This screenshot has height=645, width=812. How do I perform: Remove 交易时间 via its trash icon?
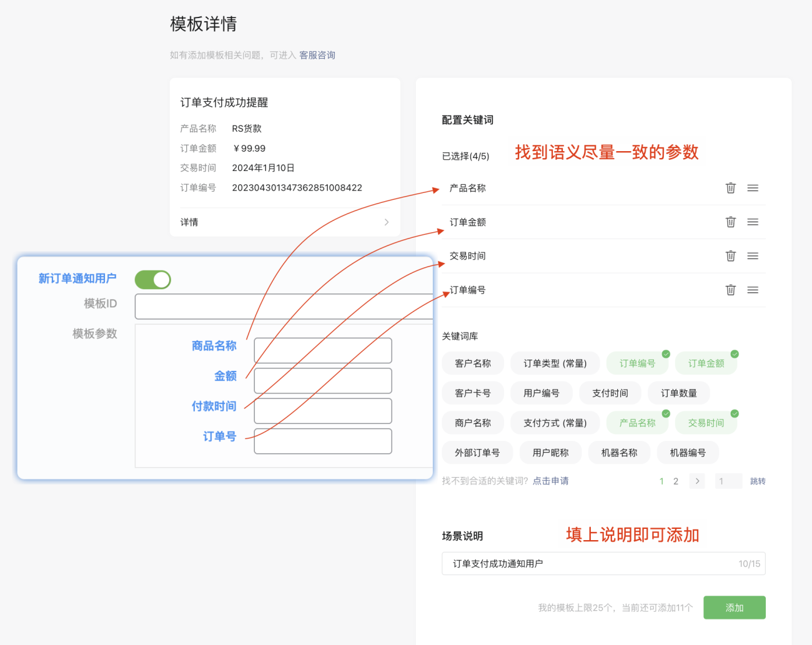tap(731, 255)
